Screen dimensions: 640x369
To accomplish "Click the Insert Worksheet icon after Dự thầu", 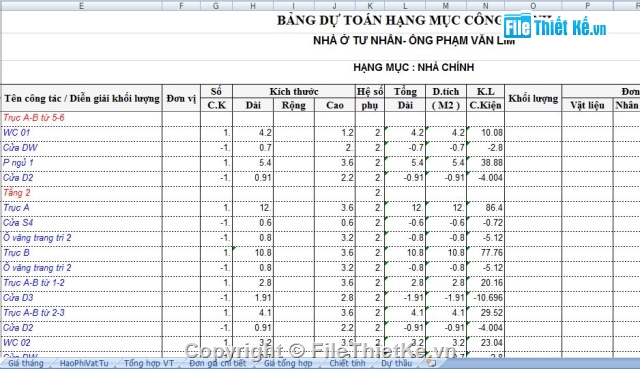I will 432,362.
